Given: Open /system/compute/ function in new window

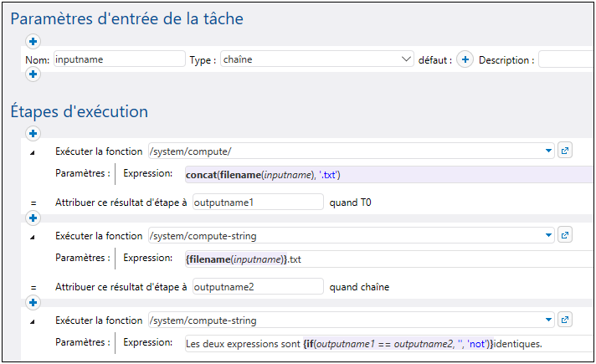Looking at the screenshot, I should (565, 151).
